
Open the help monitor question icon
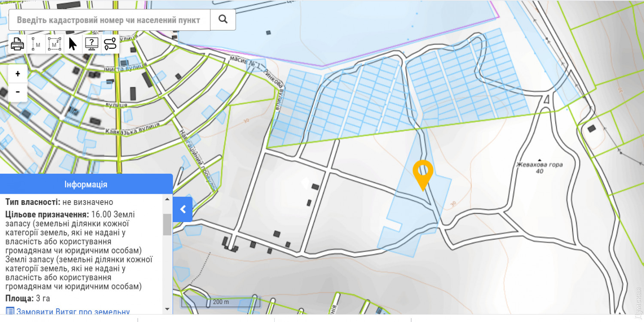pos(92,44)
